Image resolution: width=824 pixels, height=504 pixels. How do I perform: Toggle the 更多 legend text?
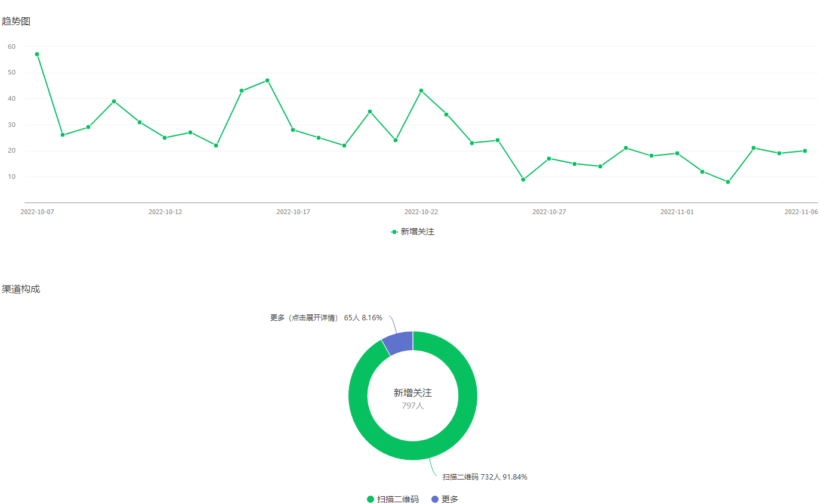(450, 499)
